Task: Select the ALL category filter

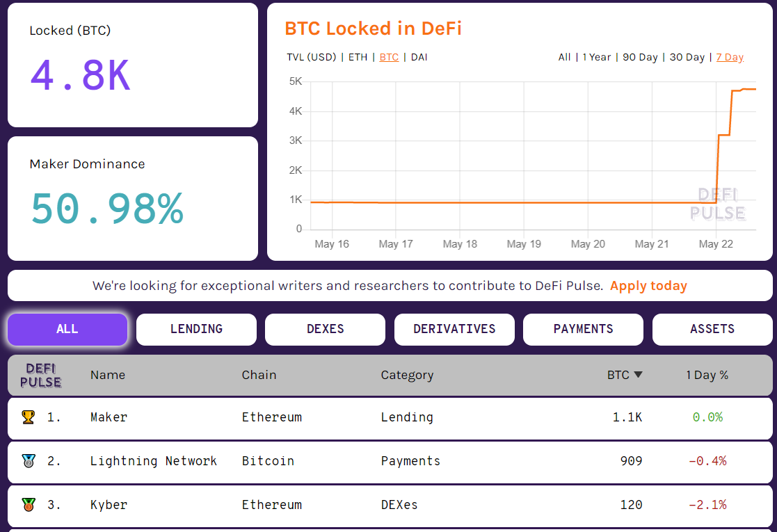Action: (67, 329)
